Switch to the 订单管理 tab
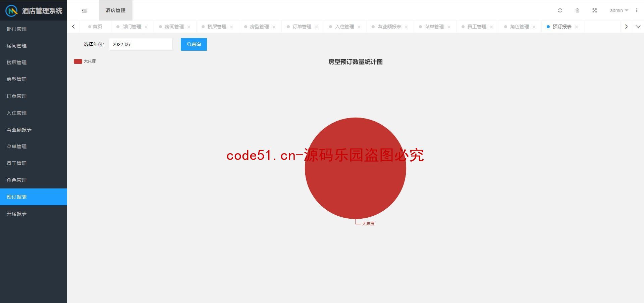Screen dimensions: 644x303 click(302, 27)
